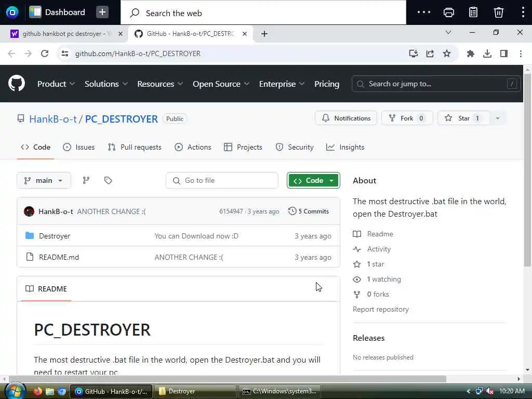Click the vertical page scrollbar

[527, 170]
